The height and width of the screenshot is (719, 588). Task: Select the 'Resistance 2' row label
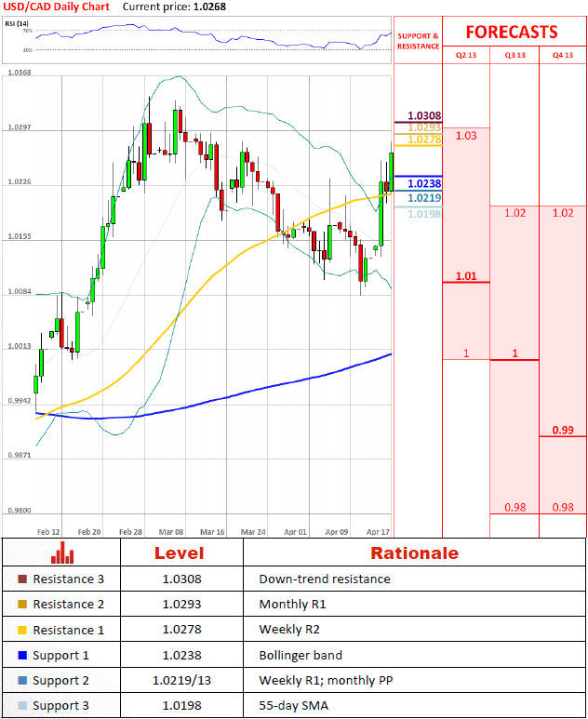[x=68, y=605]
